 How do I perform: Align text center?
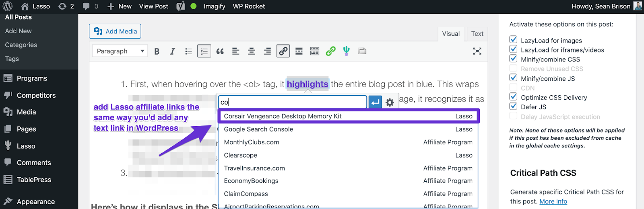[x=252, y=51]
